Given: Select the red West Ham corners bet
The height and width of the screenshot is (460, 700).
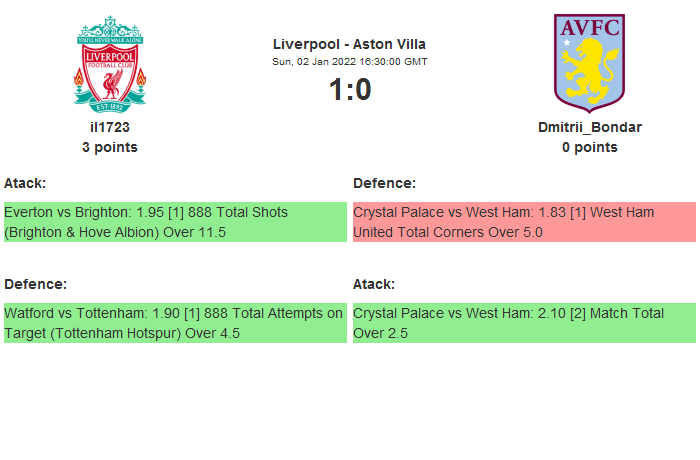Looking at the screenshot, I should [x=524, y=222].
